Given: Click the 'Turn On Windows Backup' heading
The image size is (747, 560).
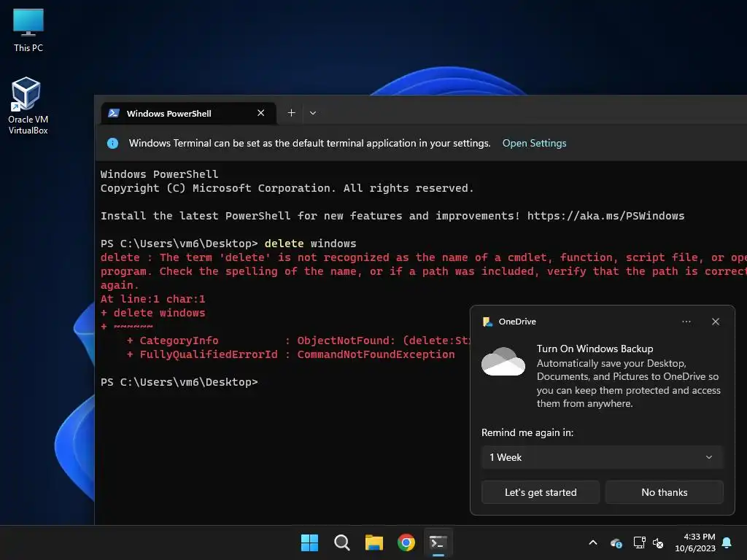Looking at the screenshot, I should point(595,349).
